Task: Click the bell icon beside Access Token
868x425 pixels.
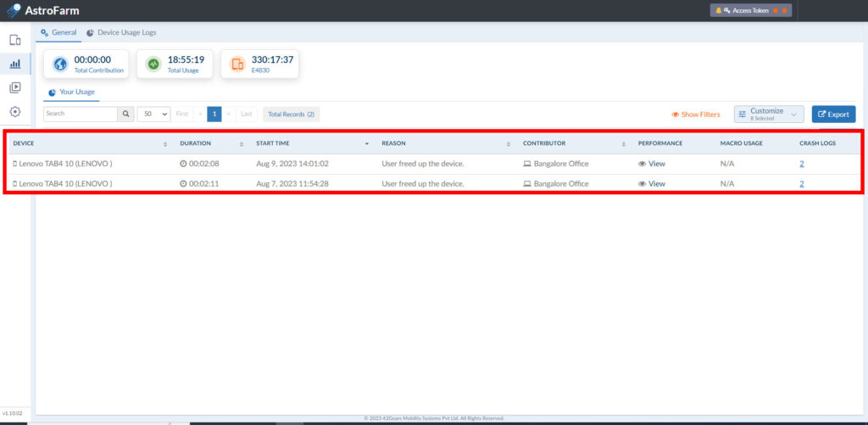Action: [x=719, y=10]
